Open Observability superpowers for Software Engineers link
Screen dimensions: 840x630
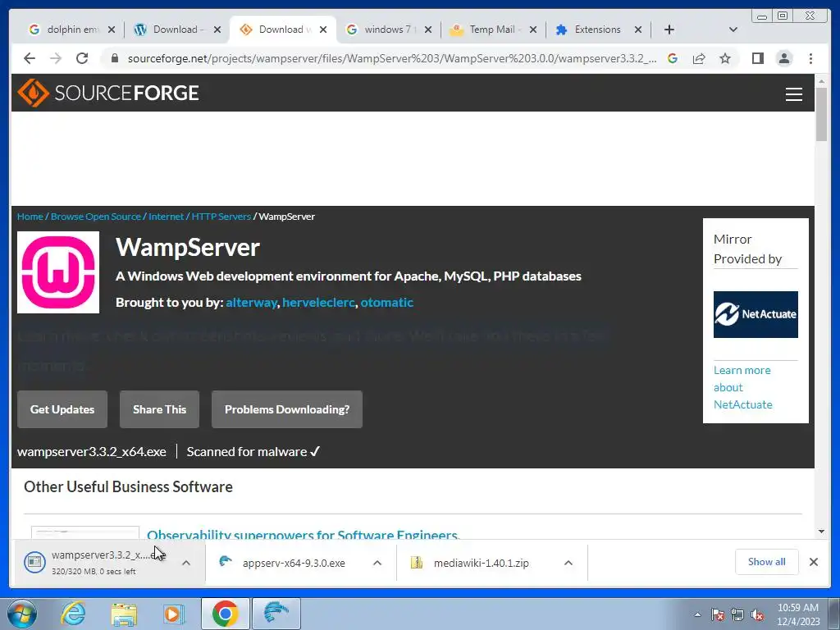(x=304, y=535)
